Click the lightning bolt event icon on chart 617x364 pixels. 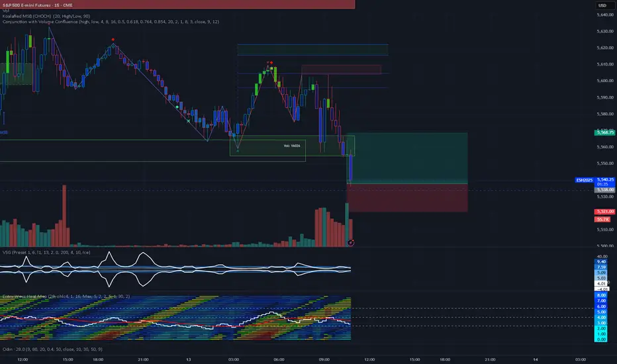coord(350,243)
